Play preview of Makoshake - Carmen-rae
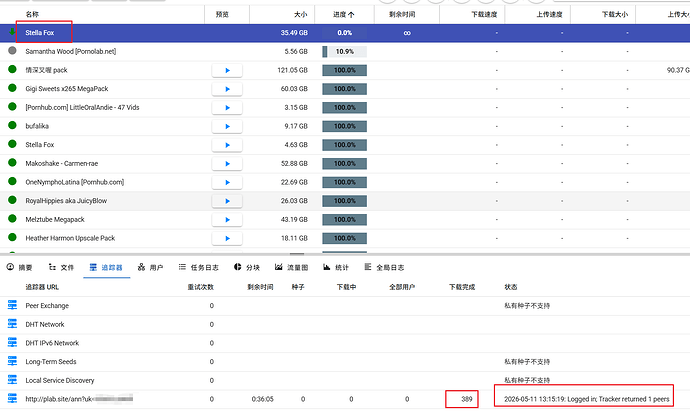The height and width of the screenshot is (413, 690). click(x=227, y=164)
